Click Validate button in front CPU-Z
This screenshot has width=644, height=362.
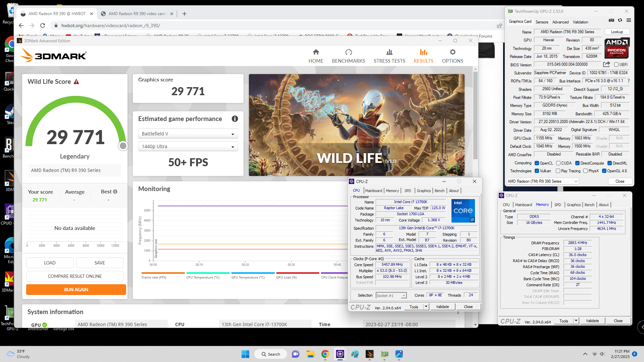pyautogui.click(x=442, y=307)
